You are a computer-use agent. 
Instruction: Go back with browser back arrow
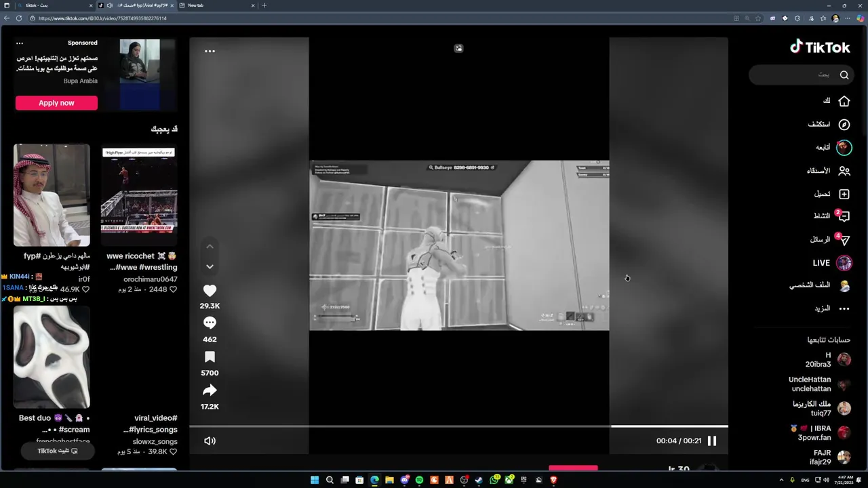pos(7,18)
